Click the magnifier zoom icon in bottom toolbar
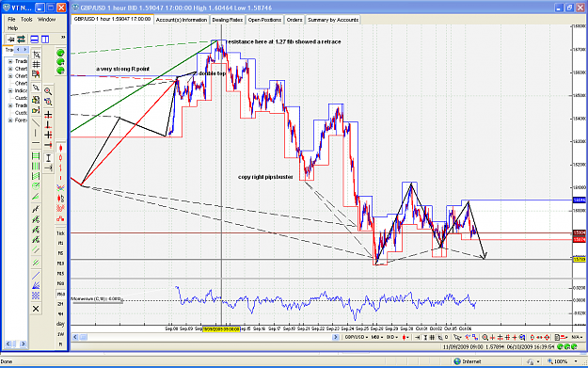This screenshot has width=588, height=368. [x=485, y=337]
